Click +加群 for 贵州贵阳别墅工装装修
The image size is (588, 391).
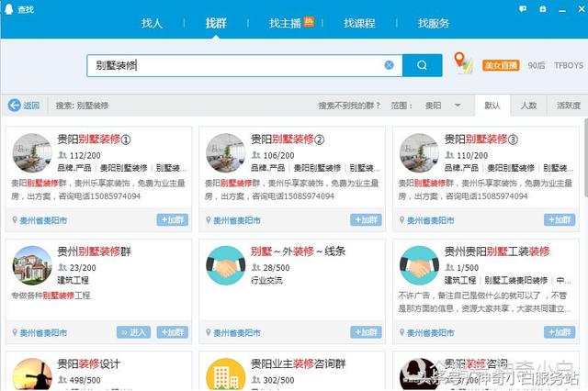coord(560,332)
